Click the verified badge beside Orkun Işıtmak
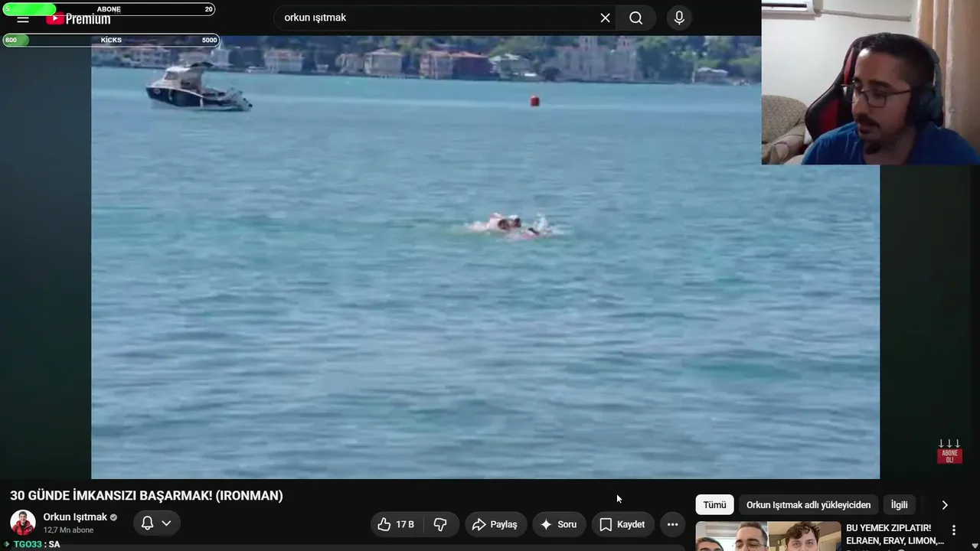Viewport: 980px width, 551px height. (x=114, y=517)
